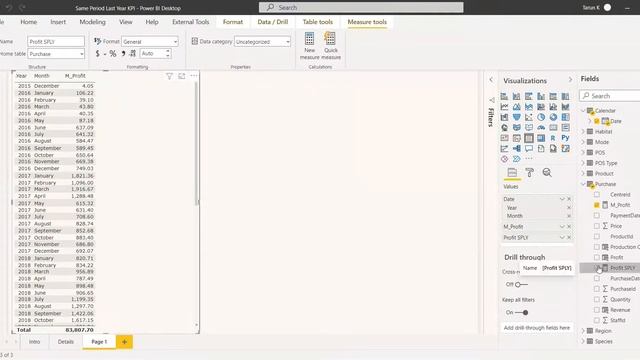The width and height of the screenshot is (640, 360).
Task: Open the Modeling ribbon tab
Action: (92, 22)
